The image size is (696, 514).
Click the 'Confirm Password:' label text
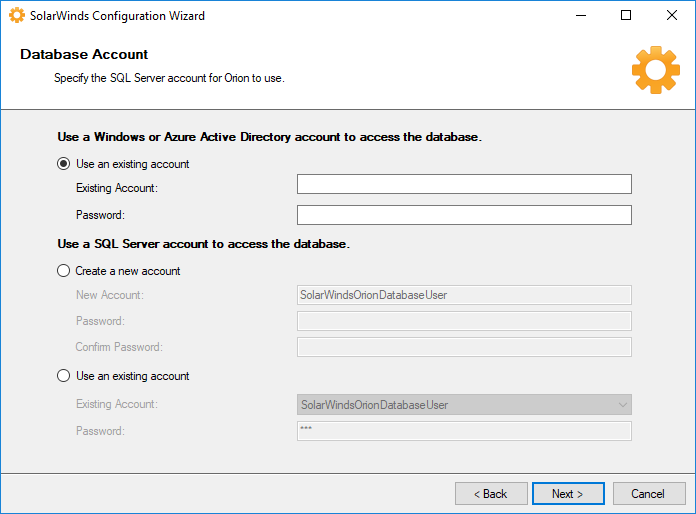119,347
